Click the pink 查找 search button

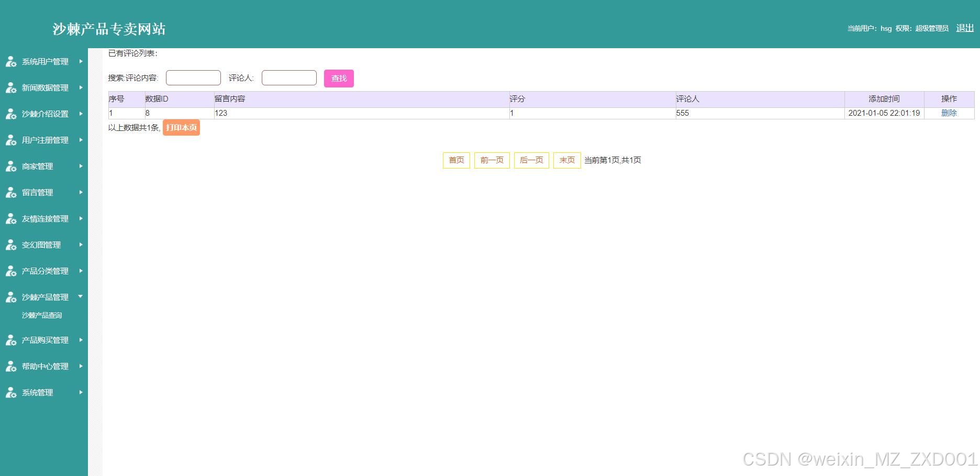[339, 79]
